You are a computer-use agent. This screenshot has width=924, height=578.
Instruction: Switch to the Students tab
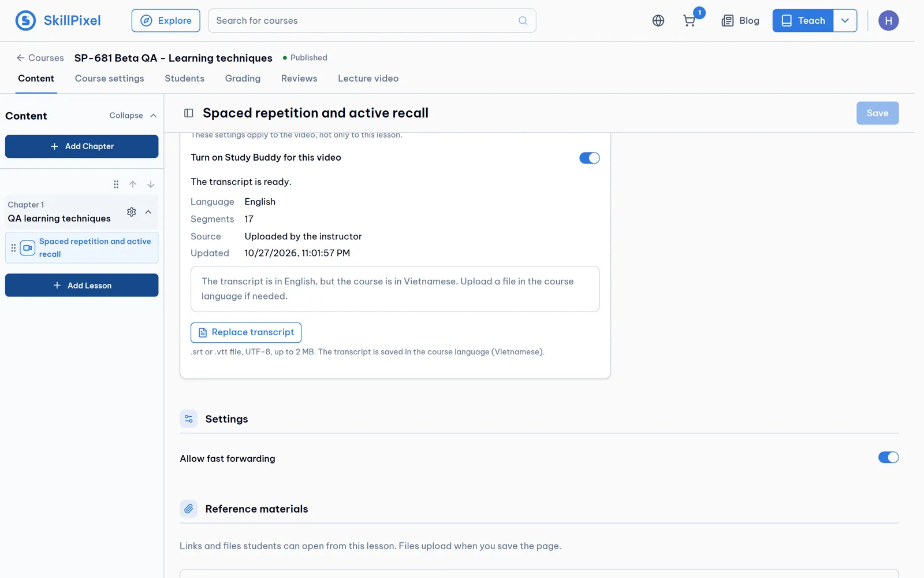[x=185, y=79]
